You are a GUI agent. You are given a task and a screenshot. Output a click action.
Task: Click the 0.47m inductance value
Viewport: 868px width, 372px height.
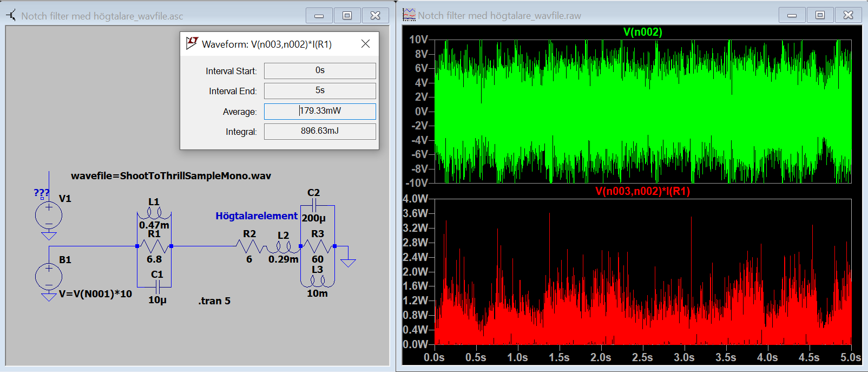coord(154,225)
